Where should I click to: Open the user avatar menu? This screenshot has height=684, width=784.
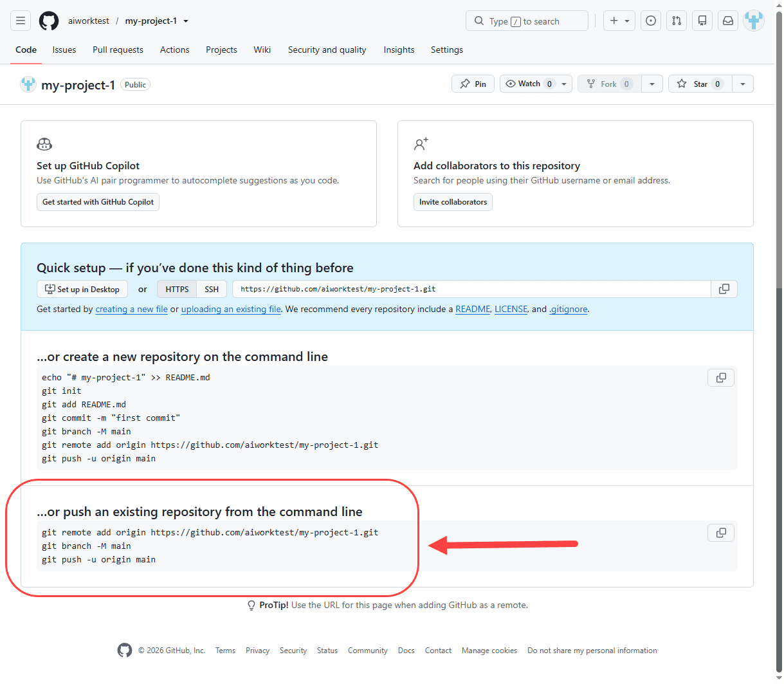coord(754,21)
